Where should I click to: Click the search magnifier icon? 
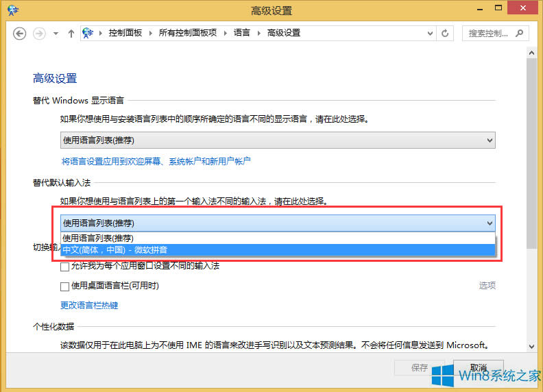(519, 33)
